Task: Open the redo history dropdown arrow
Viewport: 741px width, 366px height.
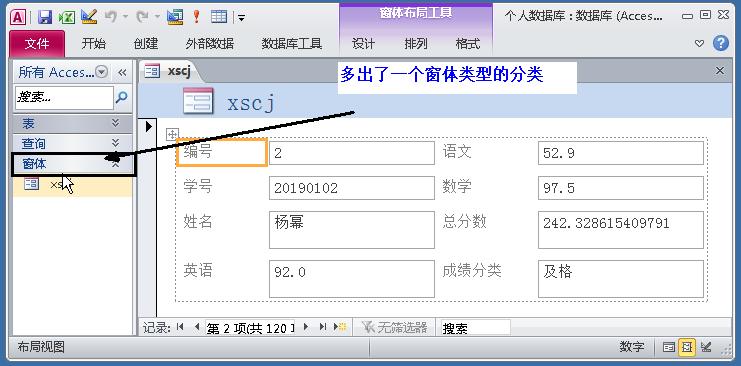Action: click(x=156, y=17)
